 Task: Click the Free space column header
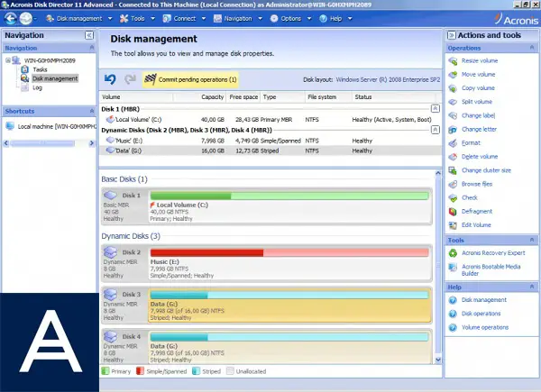pyautogui.click(x=243, y=97)
